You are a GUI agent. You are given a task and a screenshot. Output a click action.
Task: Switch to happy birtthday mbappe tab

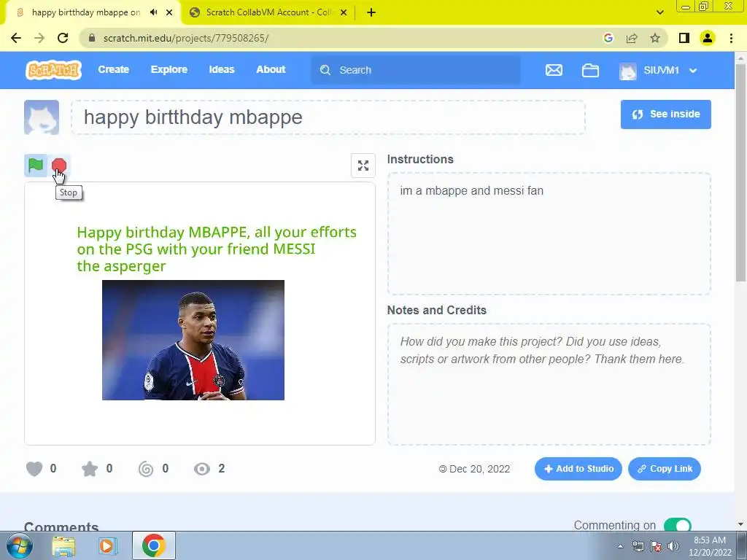tap(86, 12)
